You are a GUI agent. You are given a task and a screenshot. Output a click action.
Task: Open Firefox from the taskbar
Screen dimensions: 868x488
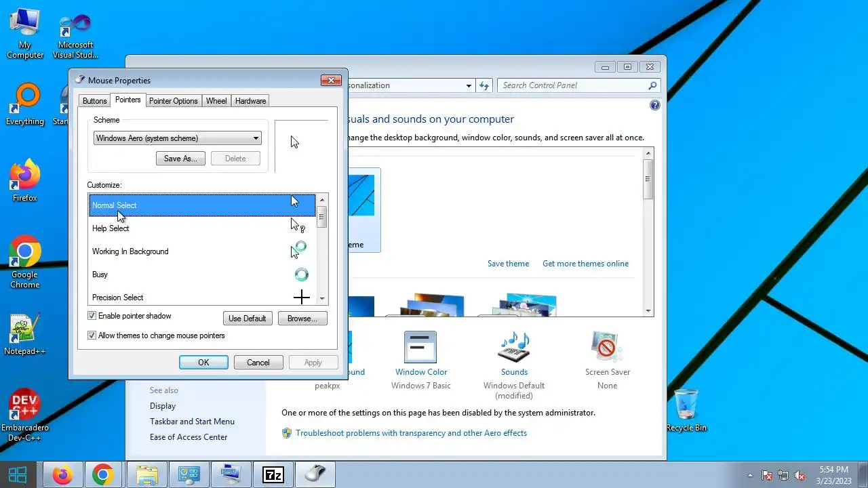[x=63, y=475]
